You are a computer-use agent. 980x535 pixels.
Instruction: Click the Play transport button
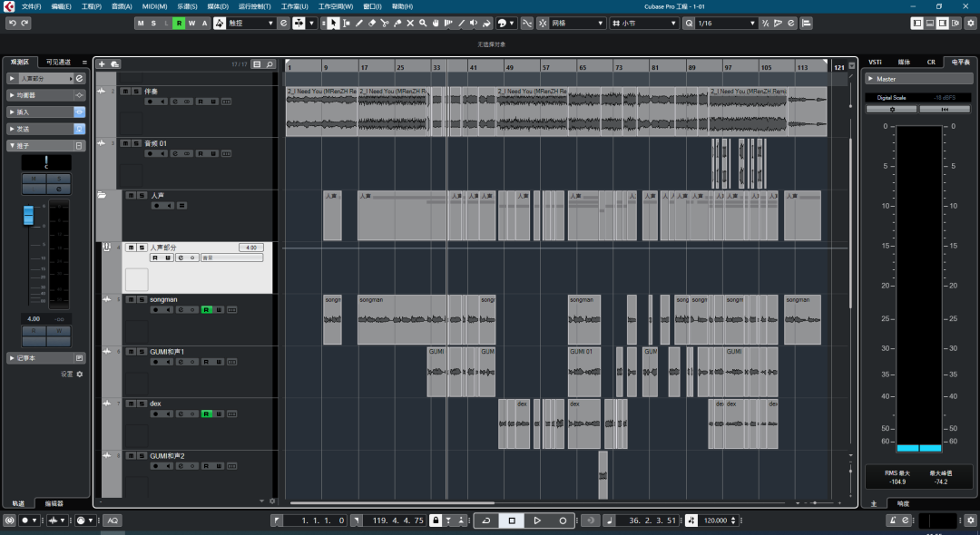(537, 520)
